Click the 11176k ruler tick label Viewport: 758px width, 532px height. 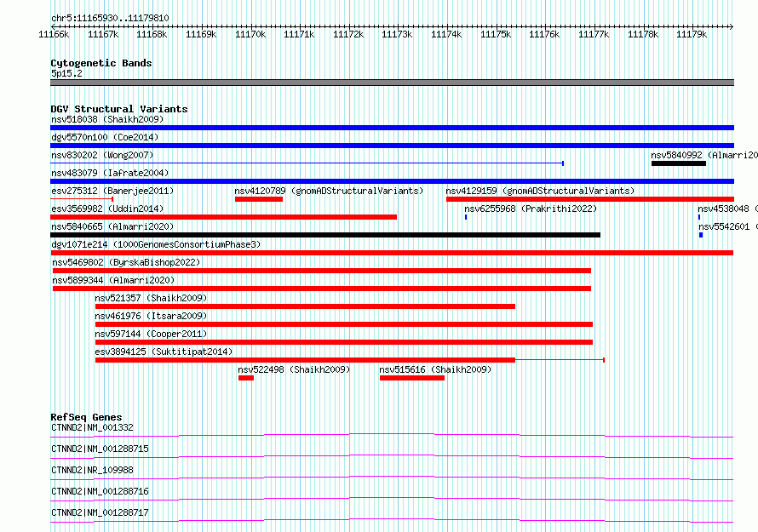pos(544,34)
